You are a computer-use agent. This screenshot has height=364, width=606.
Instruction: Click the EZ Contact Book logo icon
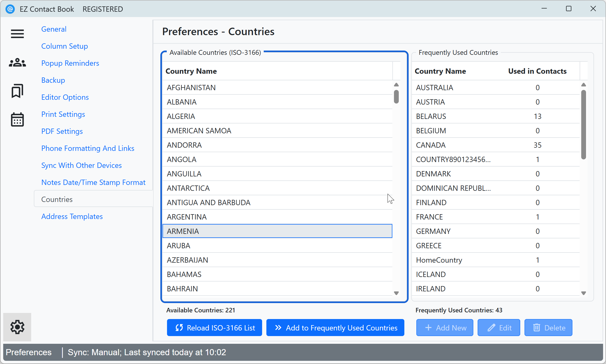pos(10,9)
